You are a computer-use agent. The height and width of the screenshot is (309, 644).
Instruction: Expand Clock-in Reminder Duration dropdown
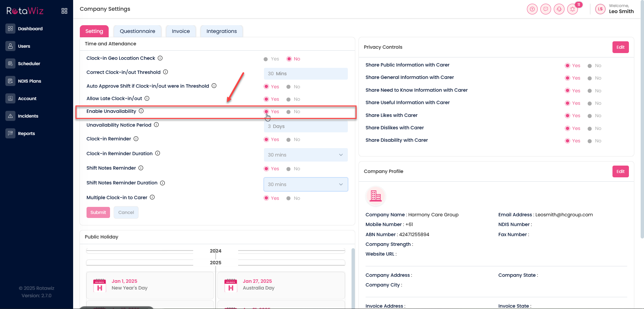click(x=306, y=155)
